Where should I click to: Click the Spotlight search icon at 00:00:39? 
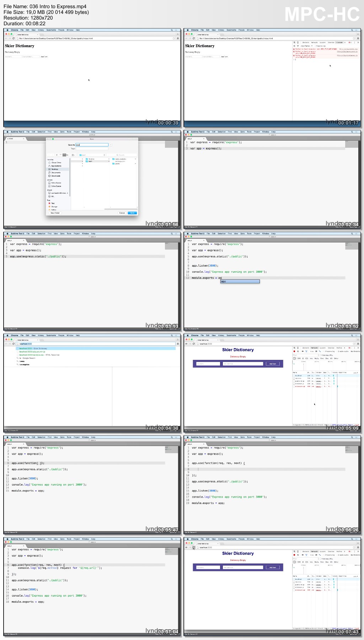pyautogui.click(x=172, y=30)
